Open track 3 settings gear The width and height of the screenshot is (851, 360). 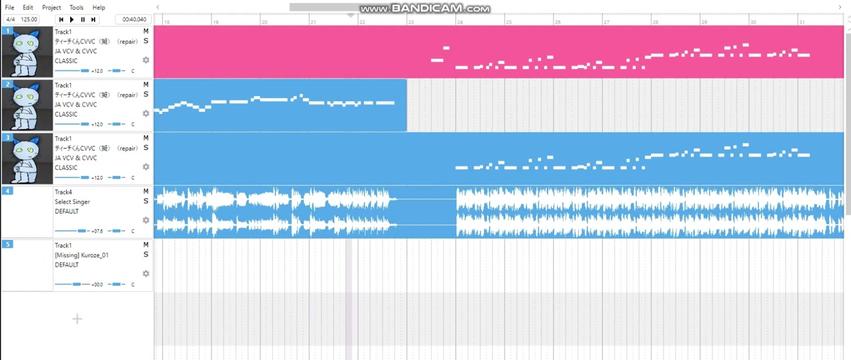145,167
